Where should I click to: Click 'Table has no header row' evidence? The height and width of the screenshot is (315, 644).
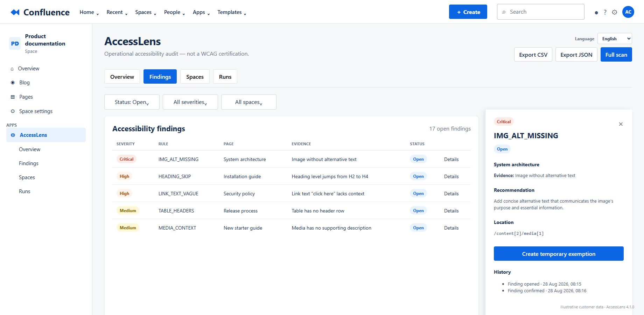coord(318,211)
